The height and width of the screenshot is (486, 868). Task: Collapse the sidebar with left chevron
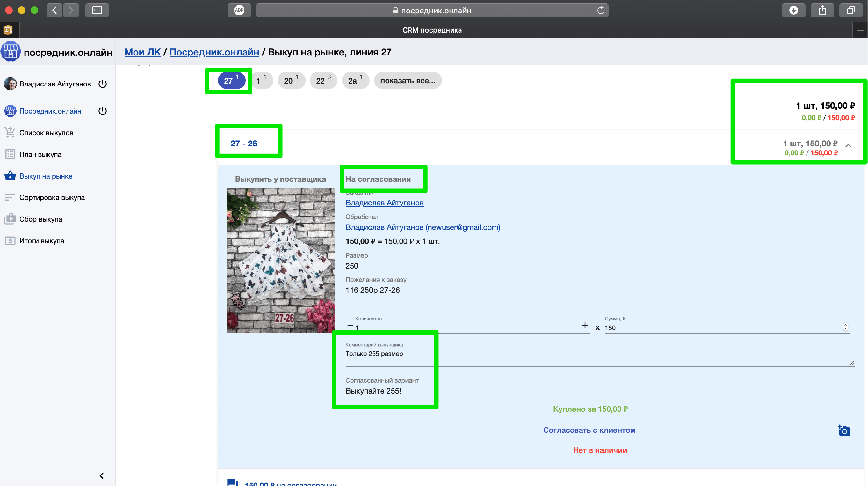click(101, 475)
